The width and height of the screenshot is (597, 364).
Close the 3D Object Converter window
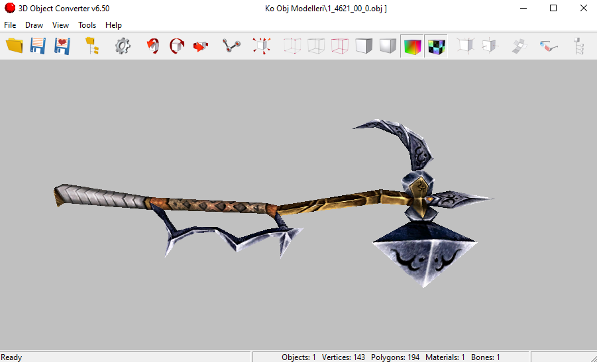pyautogui.click(x=583, y=8)
